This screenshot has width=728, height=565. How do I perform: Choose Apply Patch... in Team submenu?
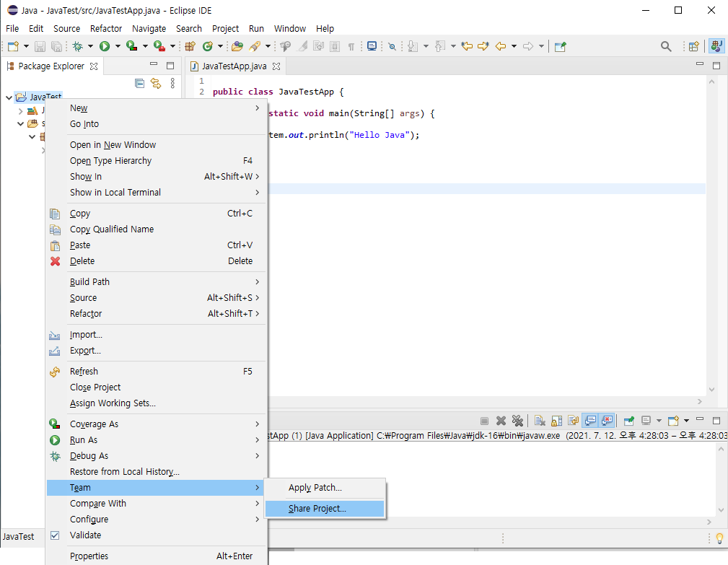point(325,488)
